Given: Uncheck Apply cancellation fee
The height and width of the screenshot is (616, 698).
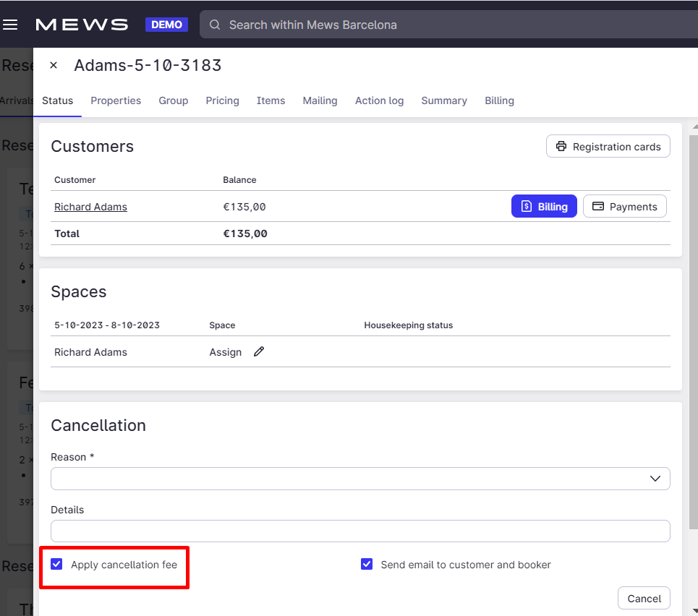Looking at the screenshot, I should coord(57,564).
